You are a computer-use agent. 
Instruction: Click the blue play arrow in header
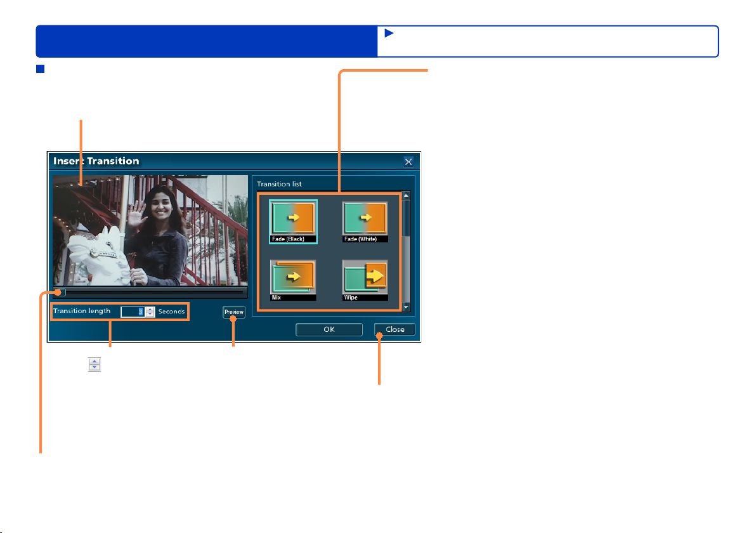click(389, 33)
